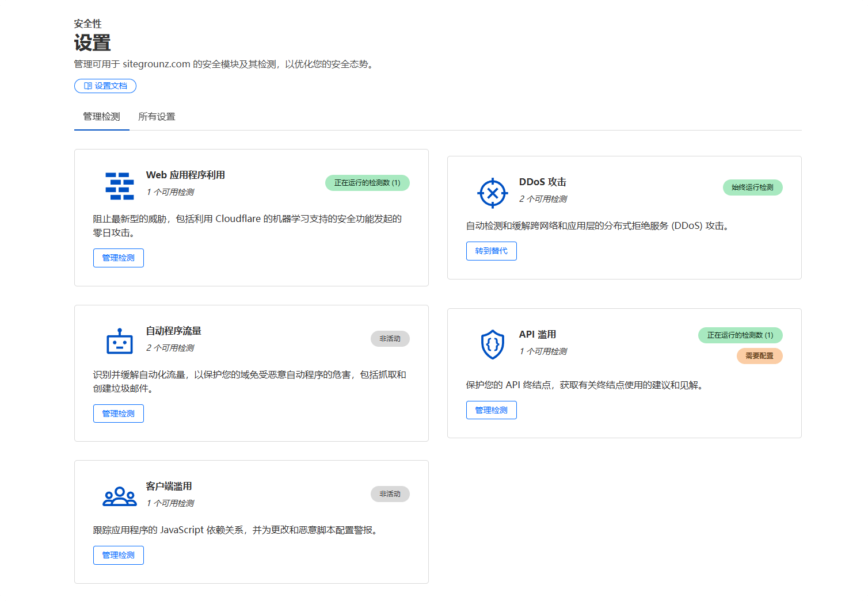Click 管理检测 in the 客户端滥用 card

[118, 555]
